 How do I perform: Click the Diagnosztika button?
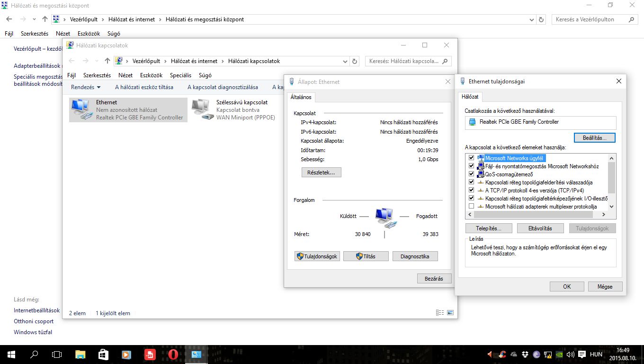tap(415, 256)
